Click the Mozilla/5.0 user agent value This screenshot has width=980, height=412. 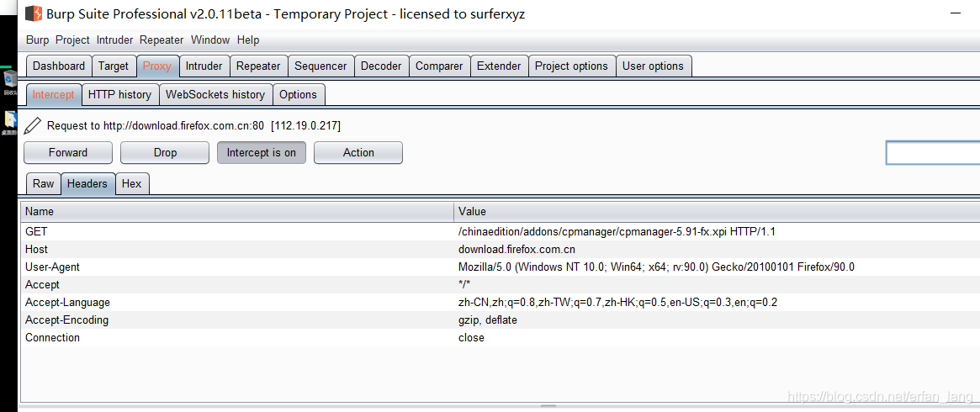tap(656, 267)
